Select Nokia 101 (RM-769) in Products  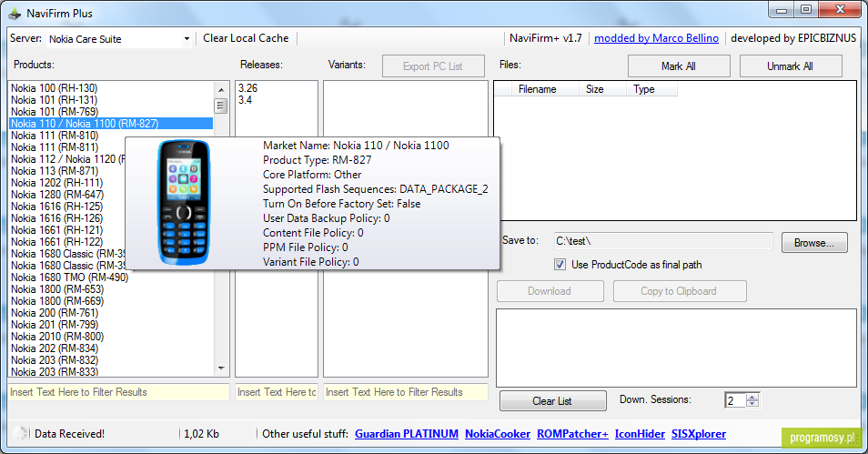[x=55, y=112]
